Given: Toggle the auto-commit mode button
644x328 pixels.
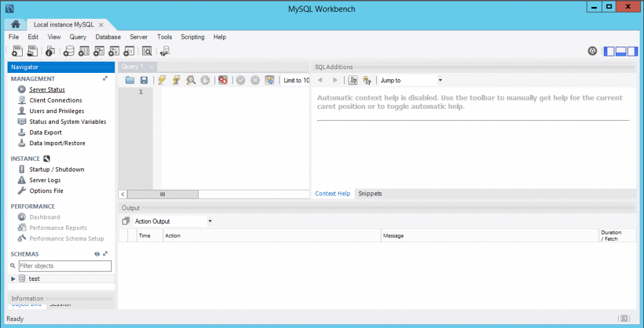Looking at the screenshot, I should (x=269, y=80).
